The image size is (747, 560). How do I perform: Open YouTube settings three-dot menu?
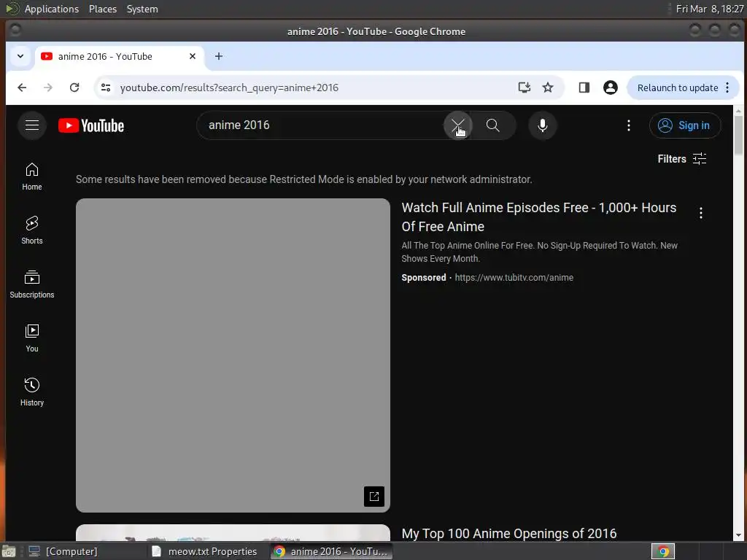click(x=628, y=125)
